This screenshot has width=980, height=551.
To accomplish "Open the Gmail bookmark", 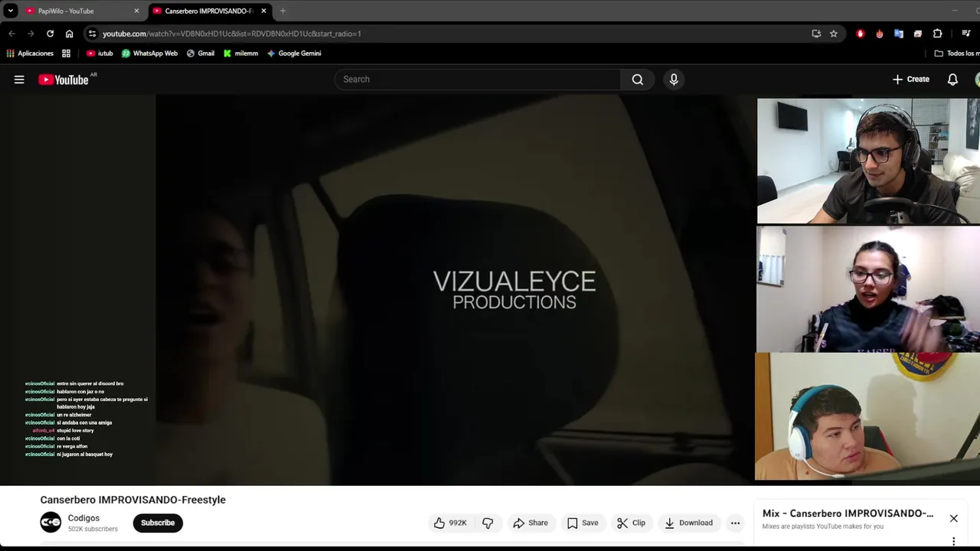I will (x=200, y=54).
